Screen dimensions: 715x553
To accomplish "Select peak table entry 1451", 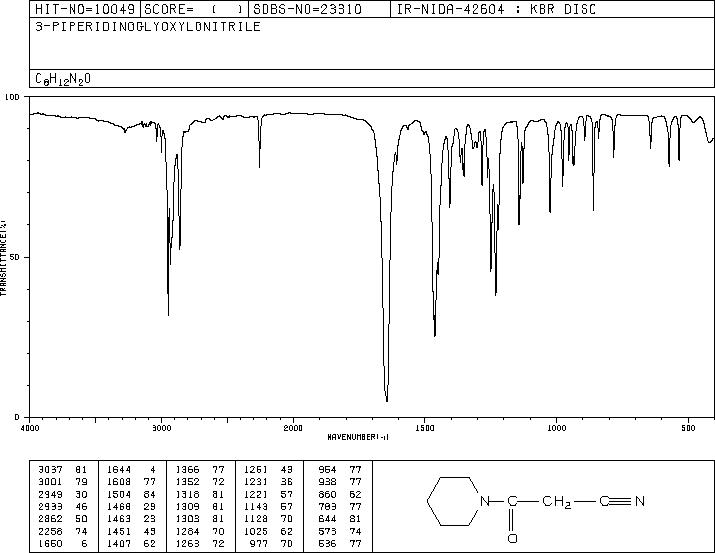I will [x=131, y=532].
